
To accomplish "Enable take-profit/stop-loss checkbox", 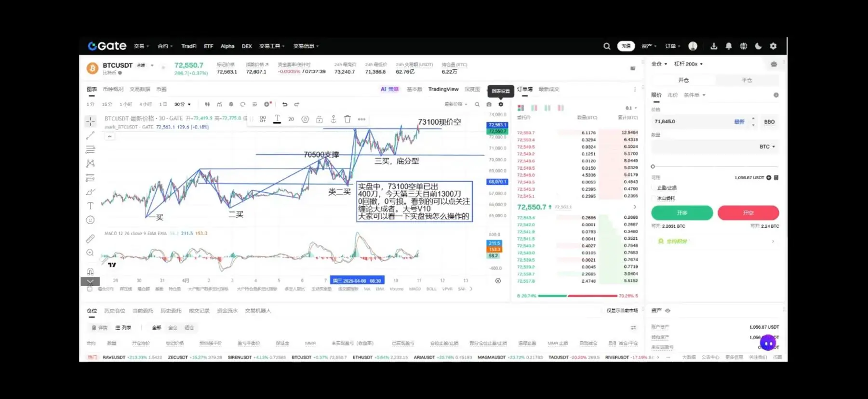I will click(654, 188).
